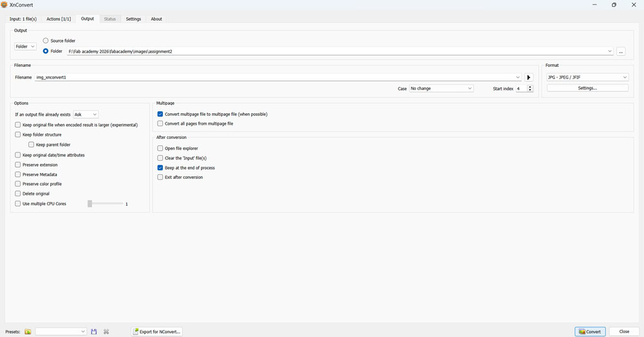Minimize the XnConvert window
This screenshot has width=644, height=337.
[x=594, y=5]
